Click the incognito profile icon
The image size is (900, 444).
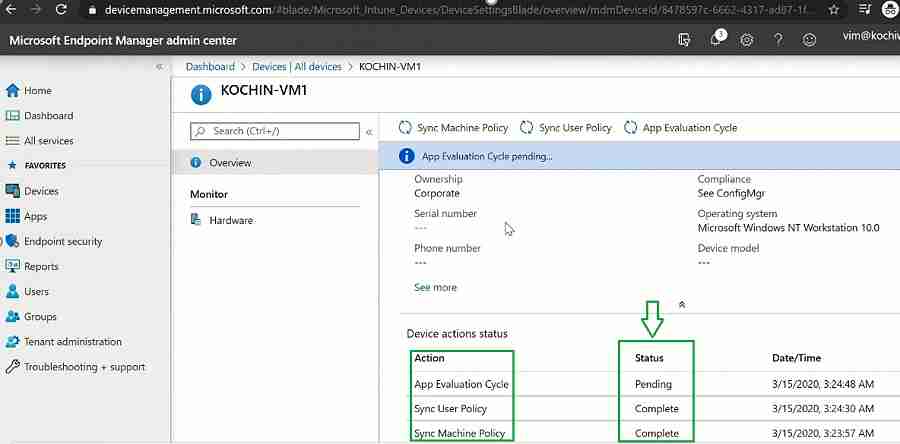891,10
